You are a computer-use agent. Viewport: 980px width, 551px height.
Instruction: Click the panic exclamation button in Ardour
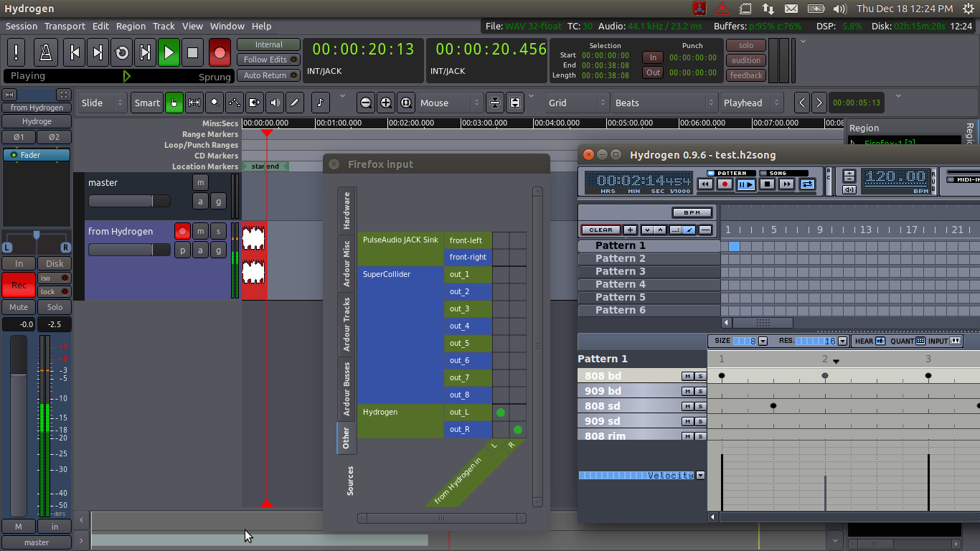pos(17,52)
